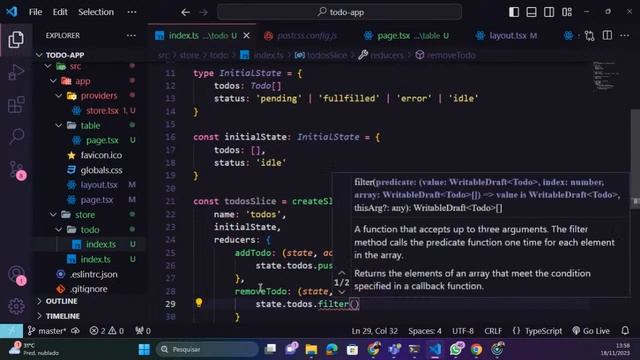Open the compare changes icon in editor toolbar
Screen dimensions: 640x360
589,36
